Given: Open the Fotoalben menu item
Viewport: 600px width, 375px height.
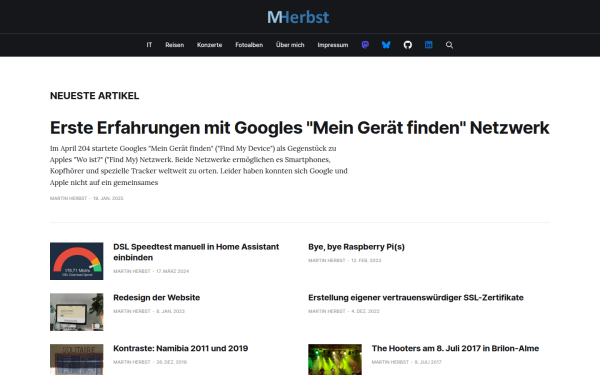Looking at the screenshot, I should 249,45.
